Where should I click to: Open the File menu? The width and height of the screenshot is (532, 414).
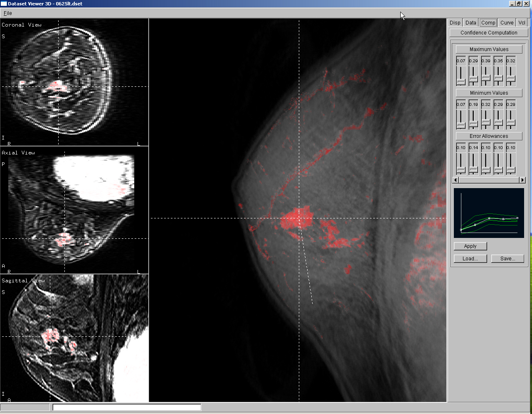(x=7, y=13)
